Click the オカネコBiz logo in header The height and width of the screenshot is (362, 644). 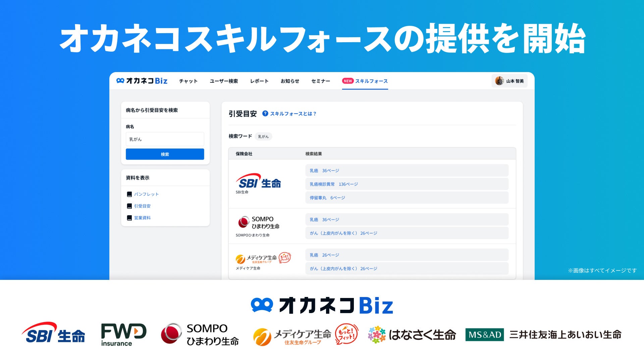click(x=142, y=81)
